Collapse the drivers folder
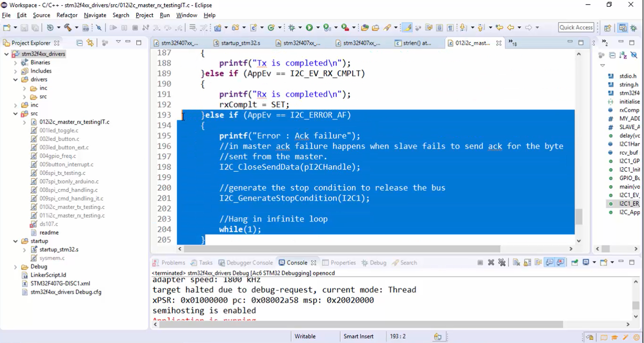This screenshot has width=644, height=343. [15, 80]
